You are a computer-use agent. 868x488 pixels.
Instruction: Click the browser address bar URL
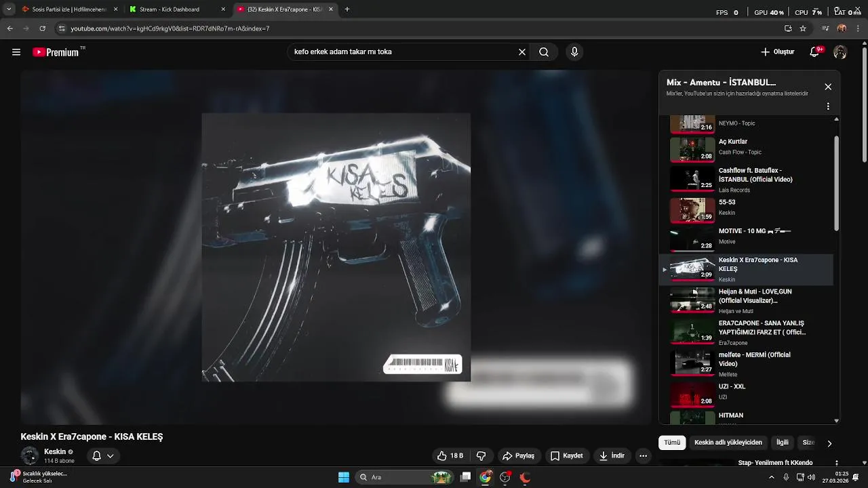pyautogui.click(x=170, y=28)
